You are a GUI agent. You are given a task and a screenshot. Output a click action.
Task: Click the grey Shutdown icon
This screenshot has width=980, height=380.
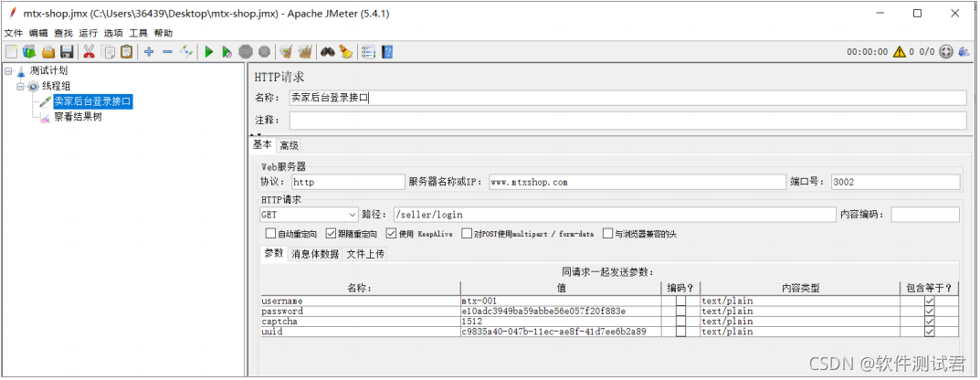pyautogui.click(x=264, y=52)
